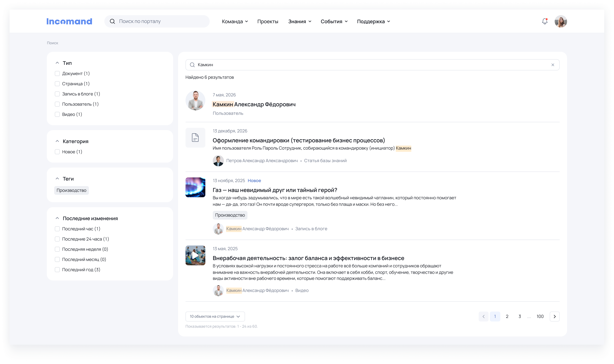Viewport: 614px width, 364px height.
Task: Collapse the Последние изменения section
Action: [57, 218]
